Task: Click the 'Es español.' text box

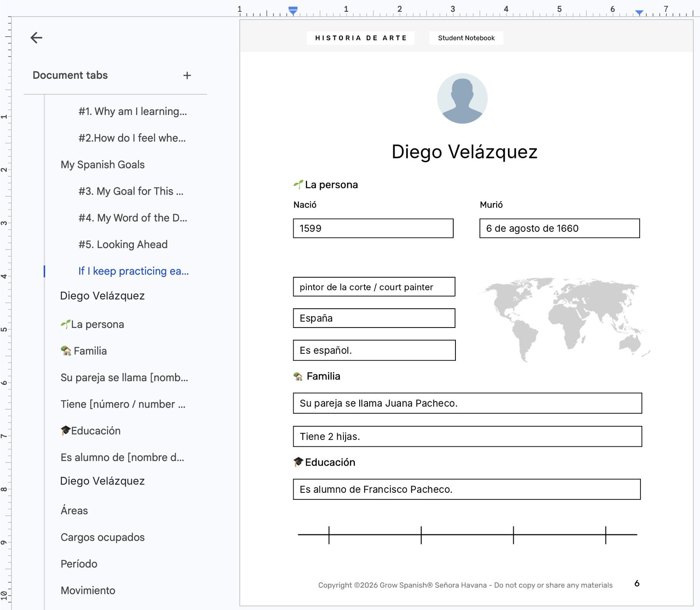Action: [374, 350]
